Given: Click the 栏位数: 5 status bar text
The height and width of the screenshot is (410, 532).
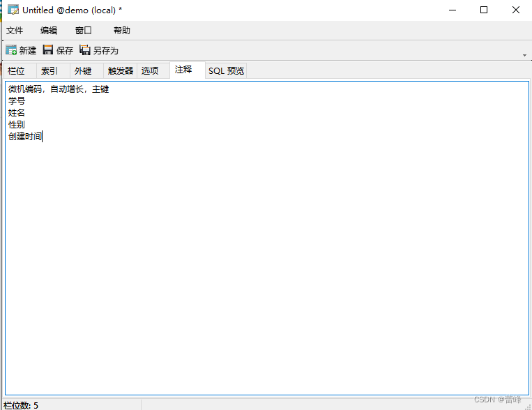Looking at the screenshot, I should [21, 405].
